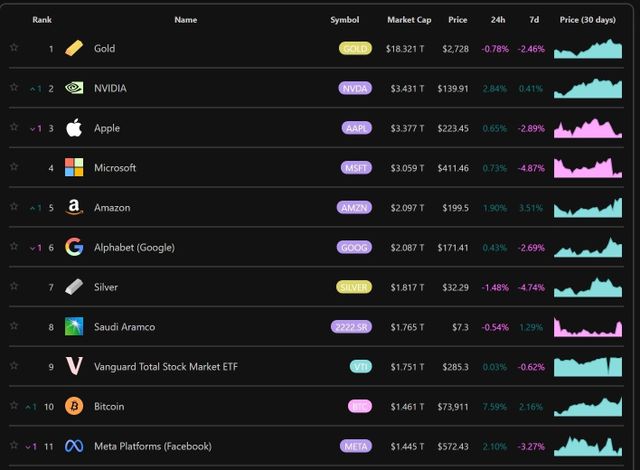This screenshot has height=470, width=640.
Task: Sort by Market Cap column header
Action: click(x=409, y=20)
